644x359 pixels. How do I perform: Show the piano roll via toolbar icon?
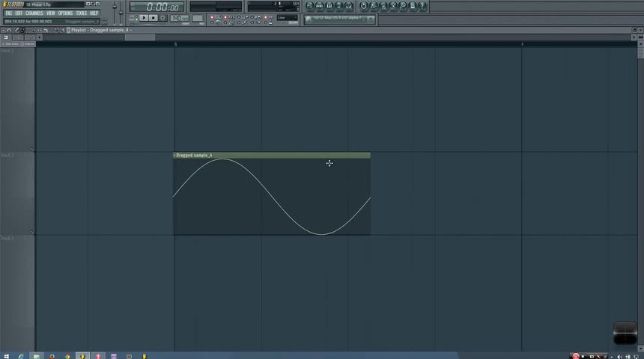click(329, 6)
